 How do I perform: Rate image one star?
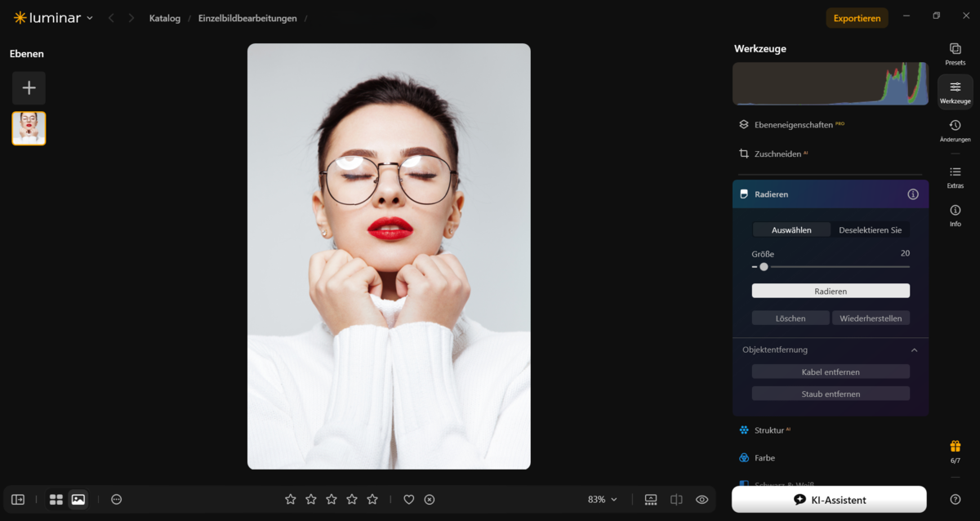(291, 499)
